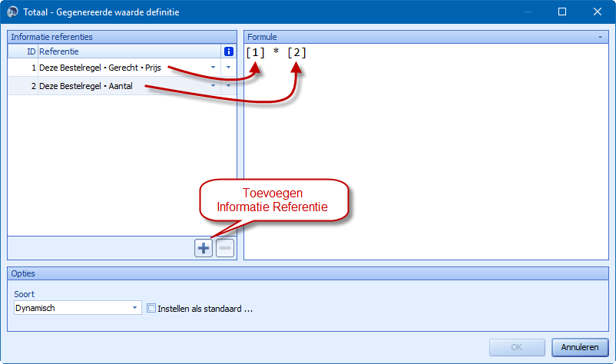Click the plus icon to add information reference
Viewport: 616px width, 364px height.
pyautogui.click(x=204, y=248)
